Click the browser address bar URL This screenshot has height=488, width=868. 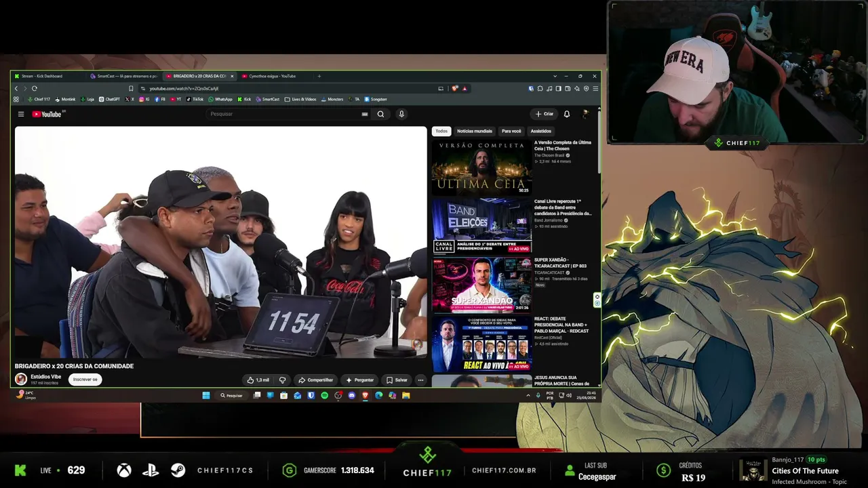point(184,88)
